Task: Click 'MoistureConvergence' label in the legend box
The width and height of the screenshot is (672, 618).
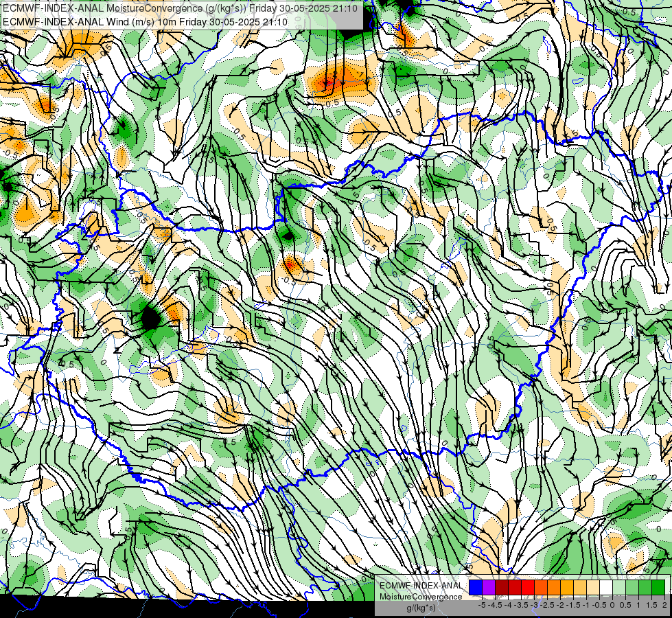Action: point(421,597)
